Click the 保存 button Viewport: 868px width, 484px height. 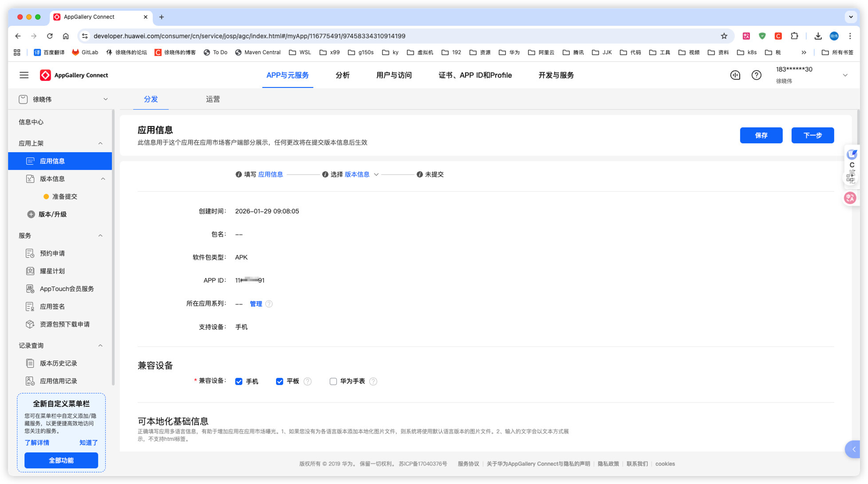(761, 135)
